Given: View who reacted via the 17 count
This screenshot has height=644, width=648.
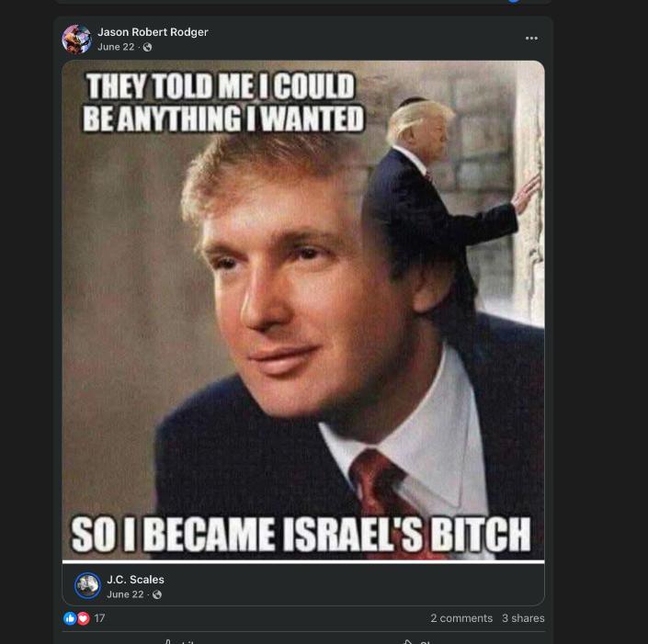Looking at the screenshot, I should coord(99,618).
